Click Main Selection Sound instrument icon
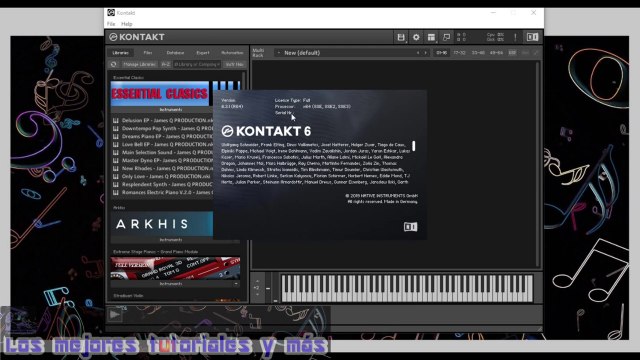 click(x=116, y=152)
